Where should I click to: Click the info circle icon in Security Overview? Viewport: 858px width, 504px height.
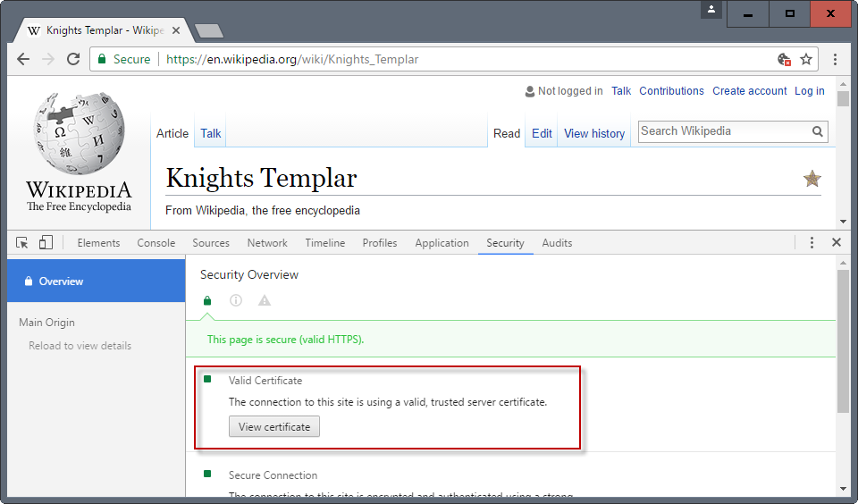(x=236, y=300)
